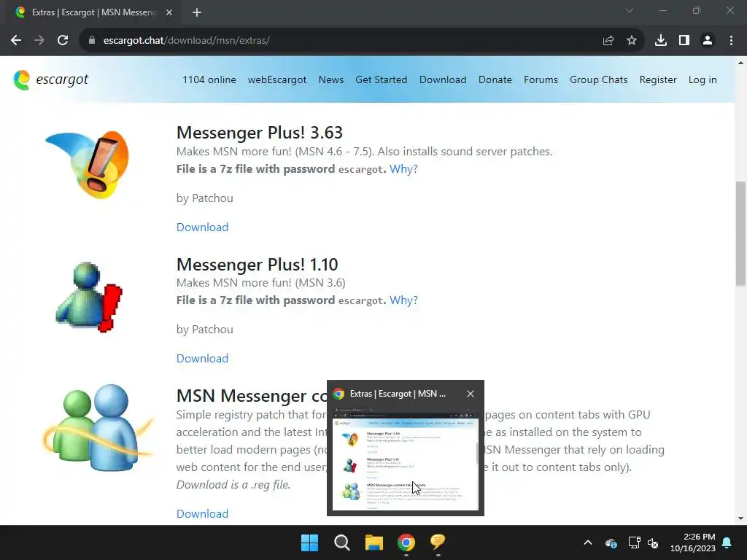Click the MSN Messenger buddies icon image
The height and width of the screenshot is (560, 747).
(98, 427)
